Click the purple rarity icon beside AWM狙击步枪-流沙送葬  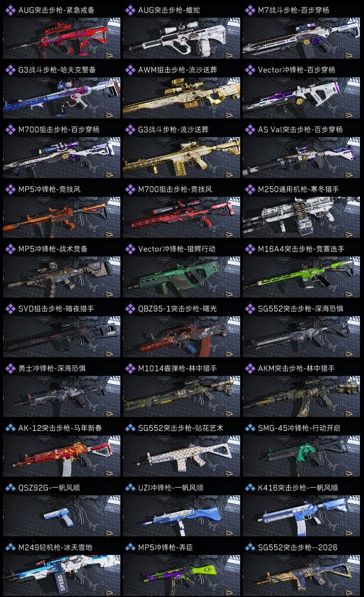coord(130,70)
